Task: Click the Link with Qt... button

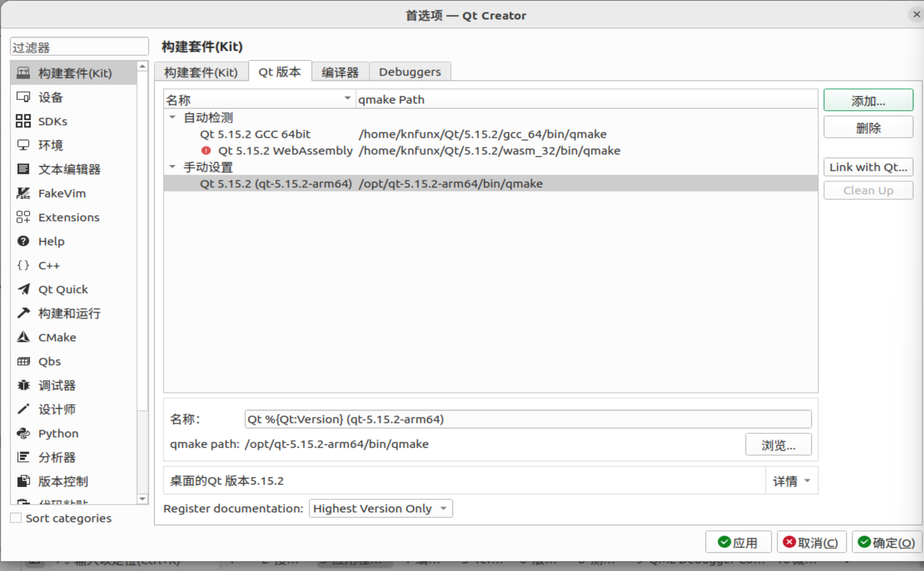Action: [868, 167]
